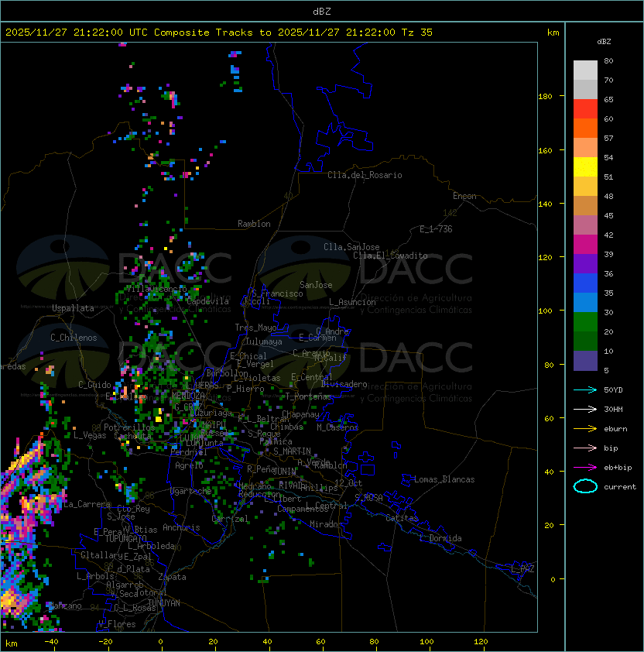Click the 'Catitas' map label
Image resolution: width=644 pixels, height=652 pixels.
(402, 518)
